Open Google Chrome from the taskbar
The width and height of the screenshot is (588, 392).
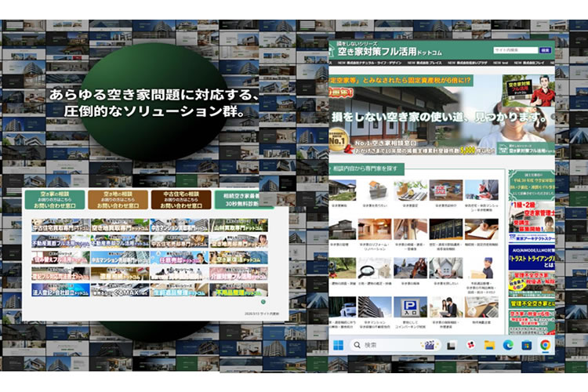pos(545,345)
